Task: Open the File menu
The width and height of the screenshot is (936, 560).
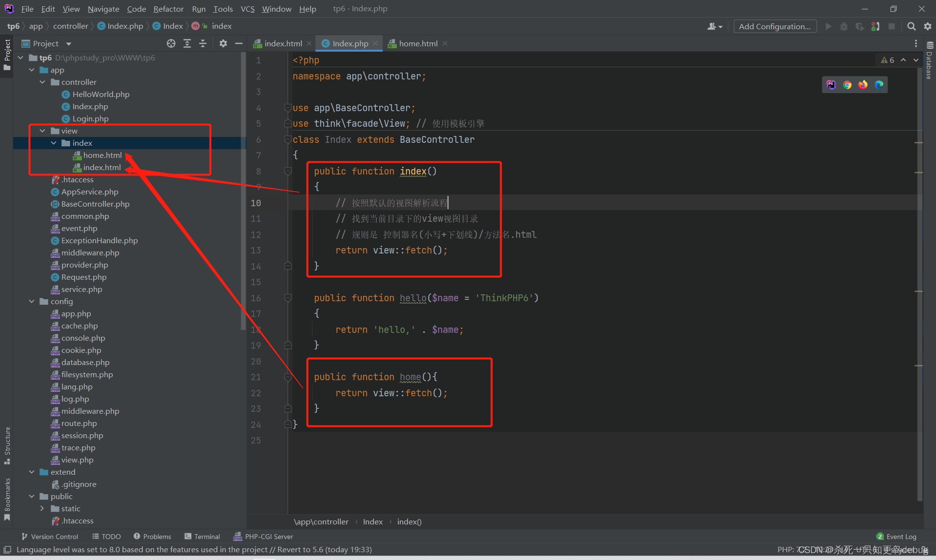Action: [27, 9]
